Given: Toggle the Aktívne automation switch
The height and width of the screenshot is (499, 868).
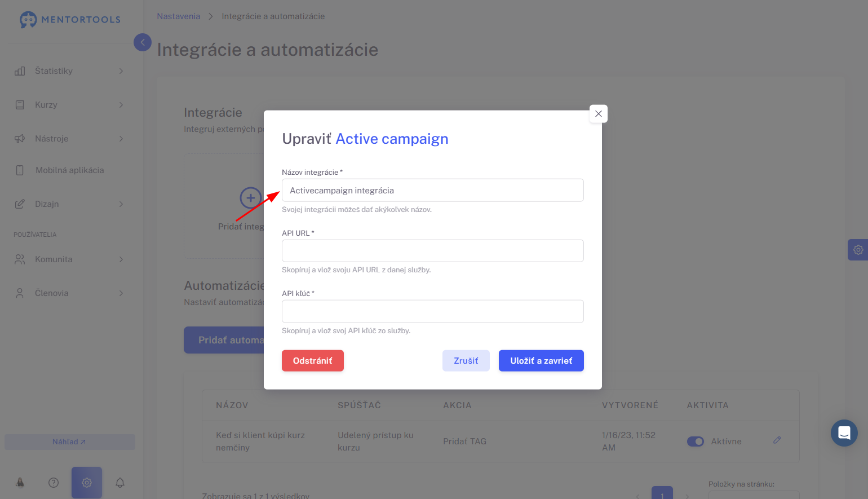Looking at the screenshot, I should click(696, 441).
